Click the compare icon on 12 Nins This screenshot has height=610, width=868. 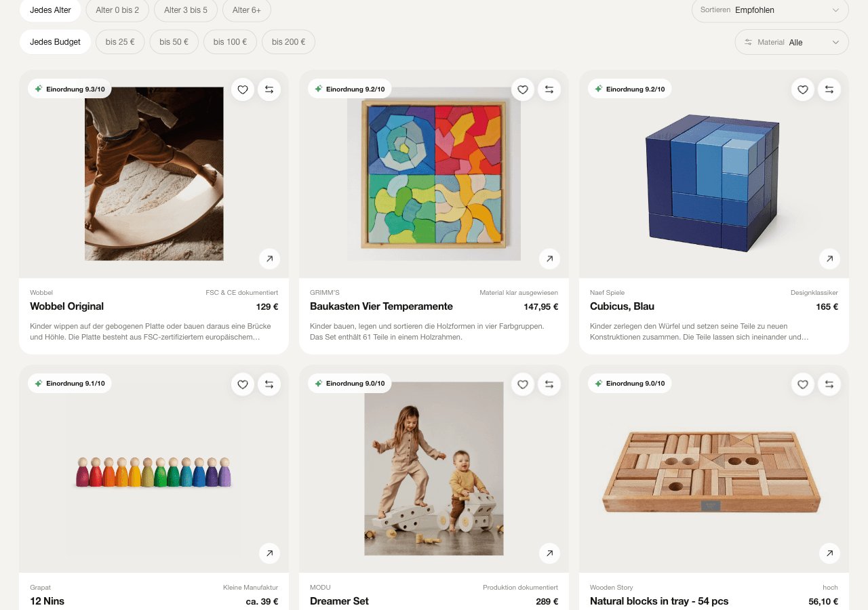coord(269,384)
